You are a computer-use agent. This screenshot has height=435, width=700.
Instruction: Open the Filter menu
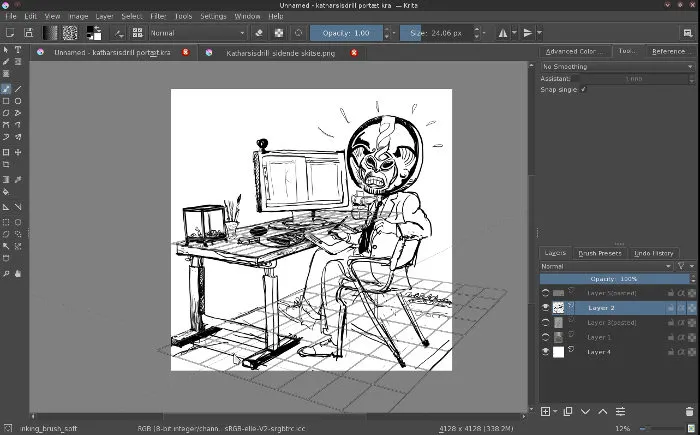160,16
